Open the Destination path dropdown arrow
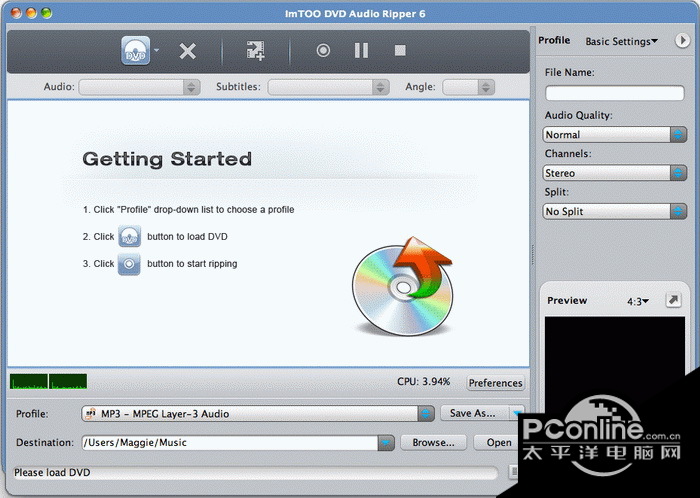Image resolution: width=700 pixels, height=498 pixels. 386,443
